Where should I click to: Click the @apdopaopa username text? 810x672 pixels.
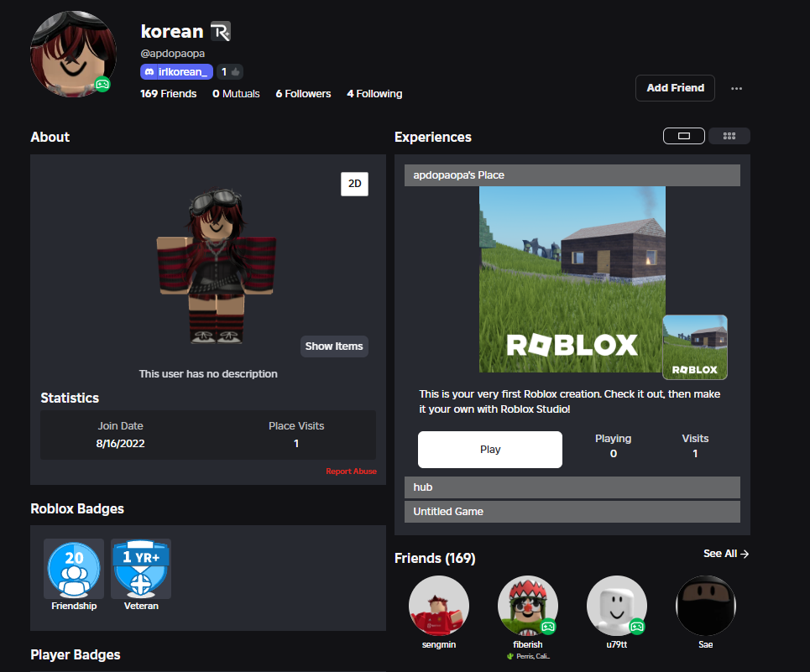[x=173, y=53]
